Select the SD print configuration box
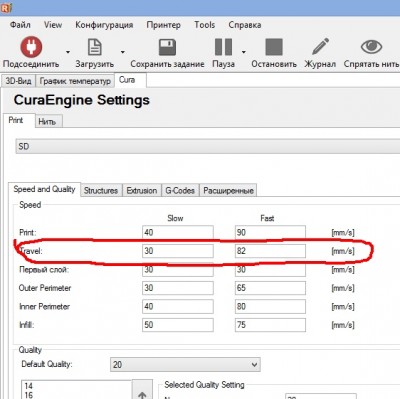 click(208, 147)
